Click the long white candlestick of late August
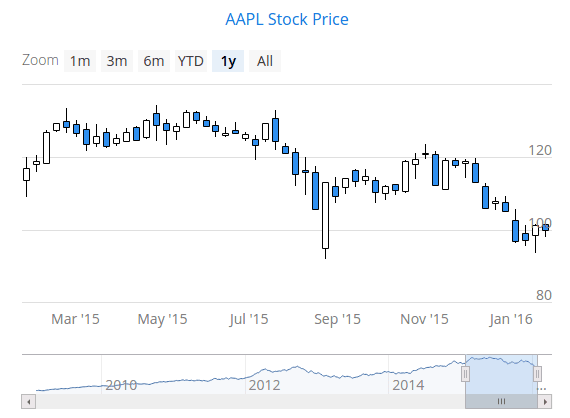The height and width of the screenshot is (418, 570). click(x=326, y=216)
